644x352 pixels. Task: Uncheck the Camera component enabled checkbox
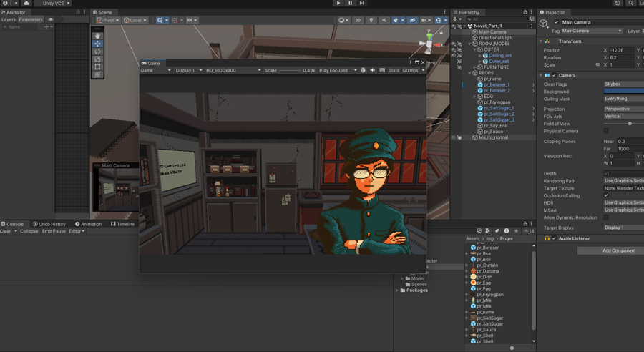click(x=554, y=75)
